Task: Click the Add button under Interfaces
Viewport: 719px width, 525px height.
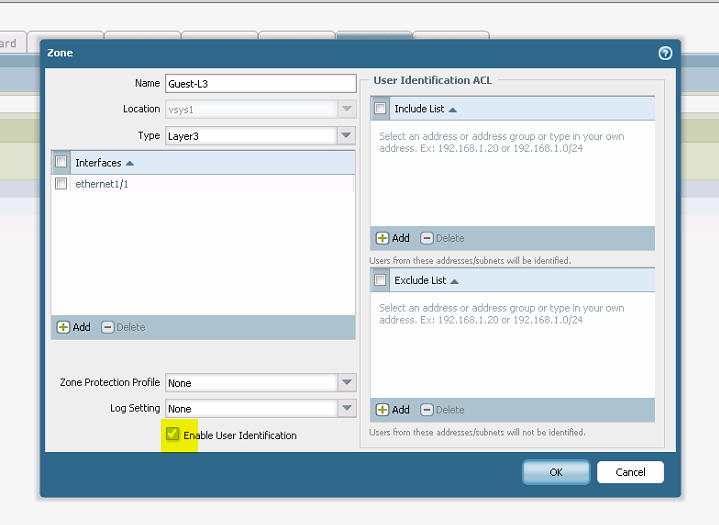Action: pos(73,327)
